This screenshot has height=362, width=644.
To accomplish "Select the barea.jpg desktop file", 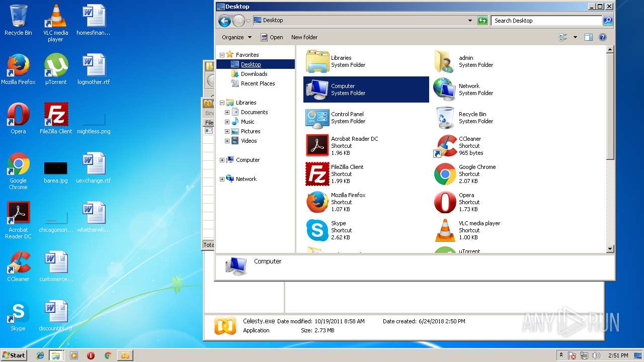I will point(55,171).
